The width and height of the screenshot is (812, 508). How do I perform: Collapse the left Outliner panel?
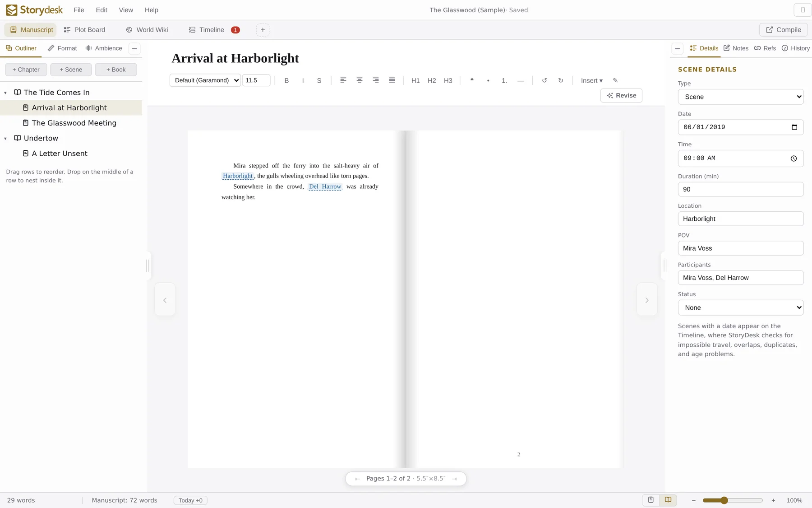[134, 48]
